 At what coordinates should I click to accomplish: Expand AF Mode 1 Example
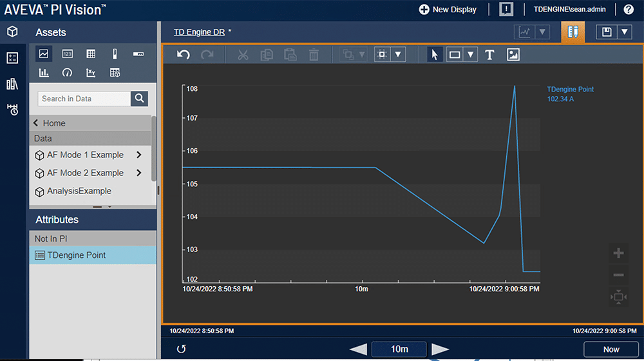point(138,155)
